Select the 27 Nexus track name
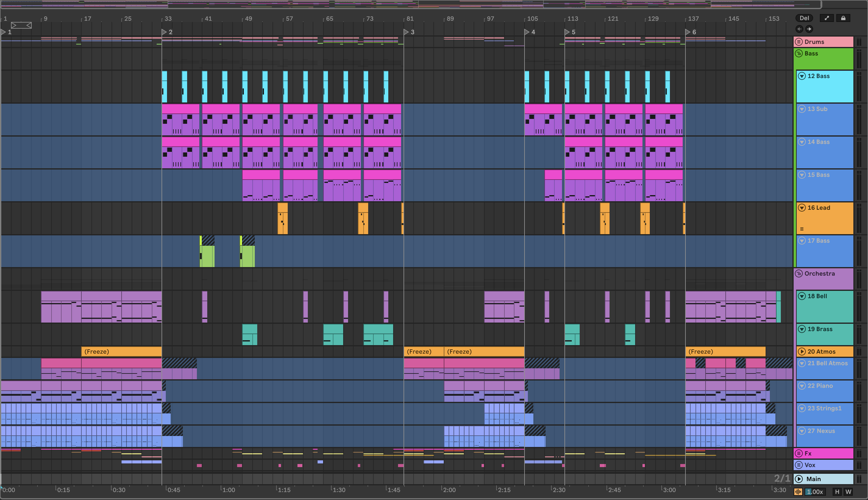Screen dimensions: 868x500 (821, 431)
